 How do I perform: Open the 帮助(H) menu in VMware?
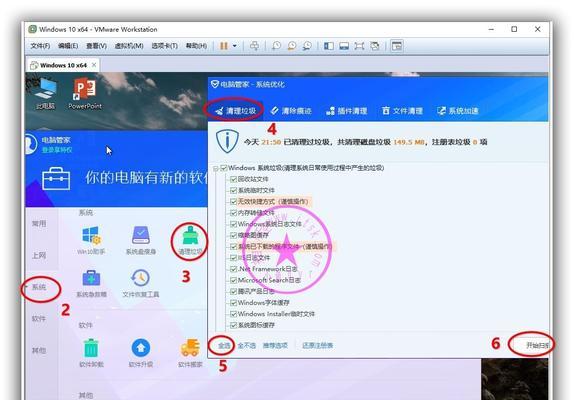point(196,46)
